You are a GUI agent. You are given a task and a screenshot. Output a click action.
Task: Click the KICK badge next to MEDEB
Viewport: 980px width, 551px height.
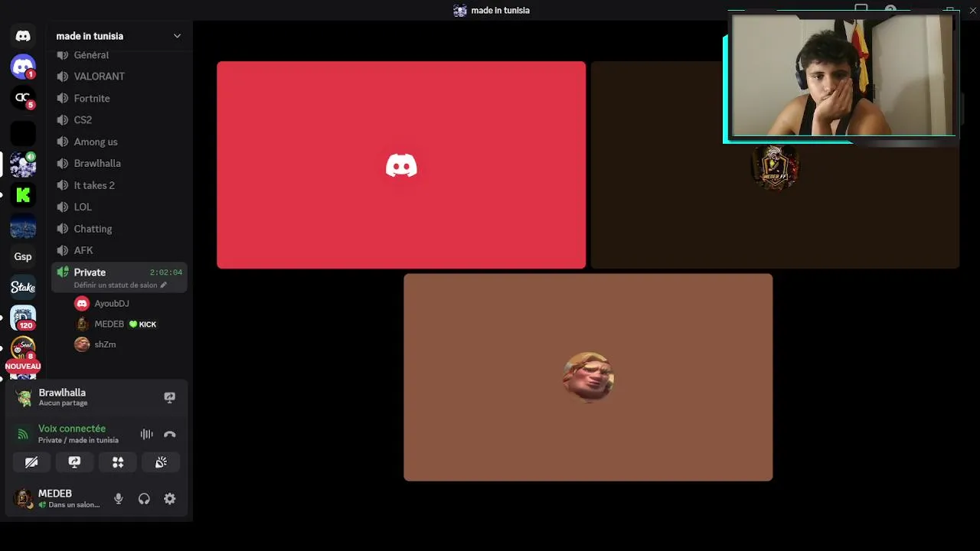coord(142,324)
